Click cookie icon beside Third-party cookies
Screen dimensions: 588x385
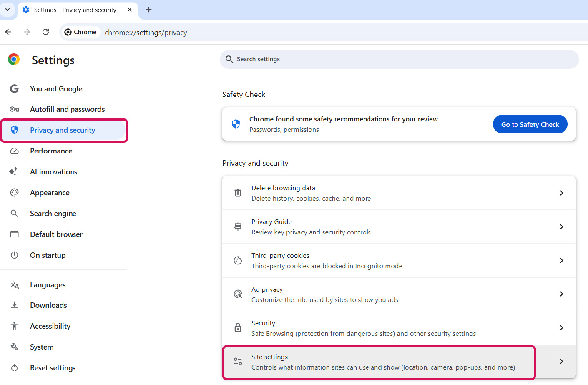pos(238,260)
